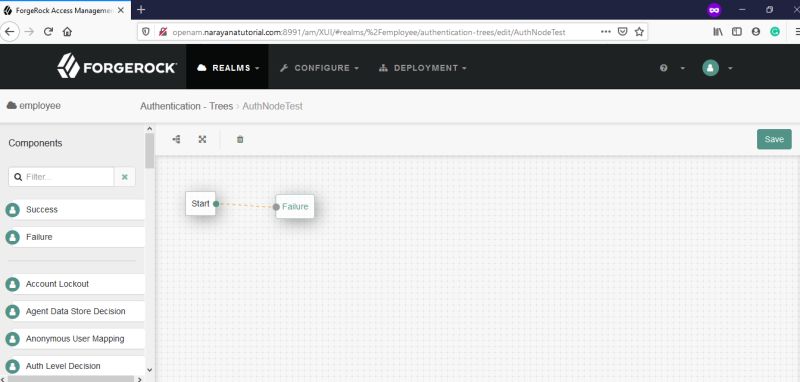The width and height of the screenshot is (800, 382).
Task: Open the user avatar dropdown
Action: pyautogui.click(x=717, y=68)
